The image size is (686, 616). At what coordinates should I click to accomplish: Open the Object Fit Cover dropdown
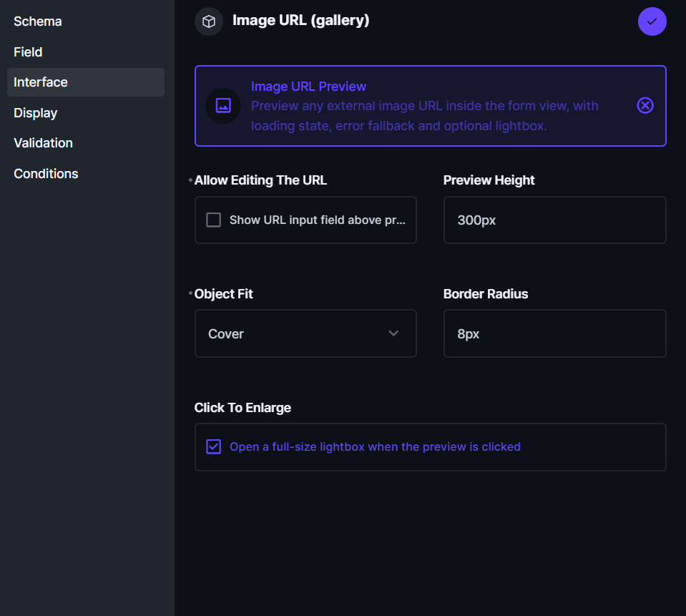pos(305,333)
